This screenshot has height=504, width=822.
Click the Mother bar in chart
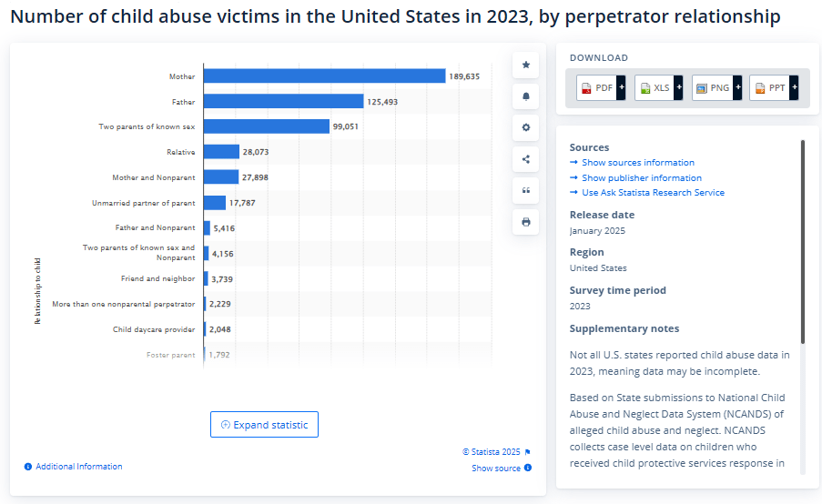(x=324, y=76)
